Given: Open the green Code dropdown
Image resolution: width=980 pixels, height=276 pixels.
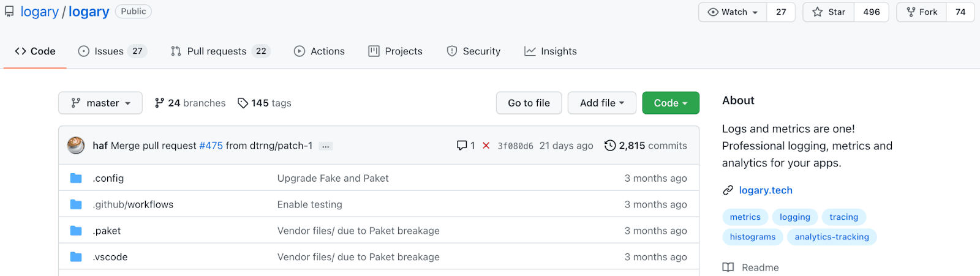Looking at the screenshot, I should (670, 103).
